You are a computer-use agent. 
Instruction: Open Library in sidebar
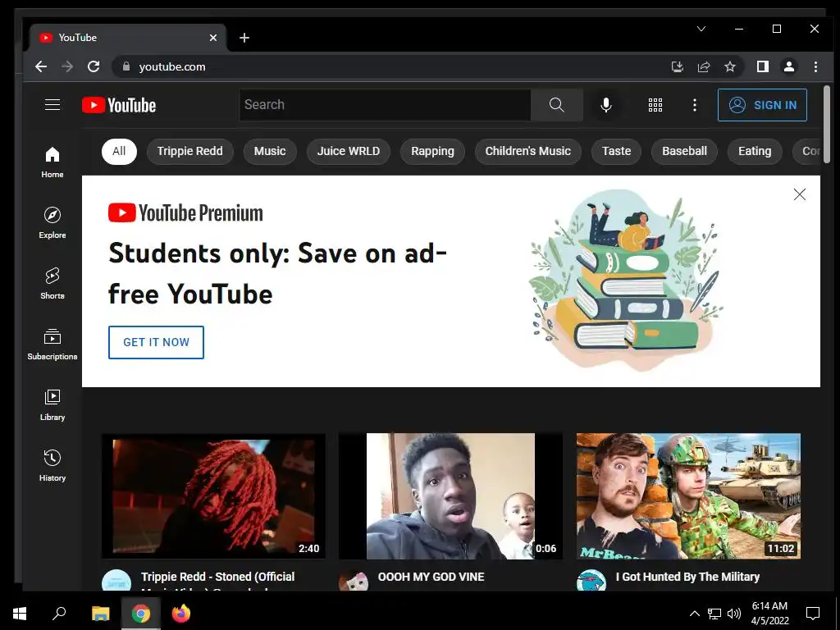coord(52,405)
